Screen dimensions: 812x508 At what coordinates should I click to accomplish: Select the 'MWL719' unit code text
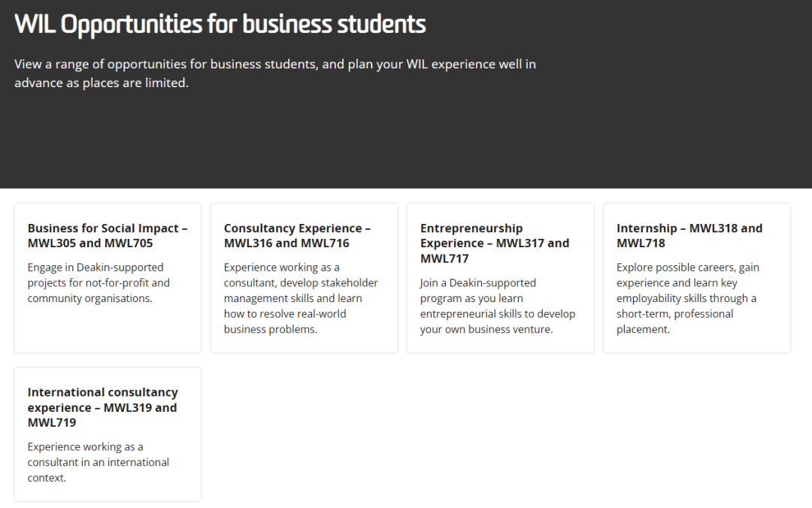tap(52, 422)
